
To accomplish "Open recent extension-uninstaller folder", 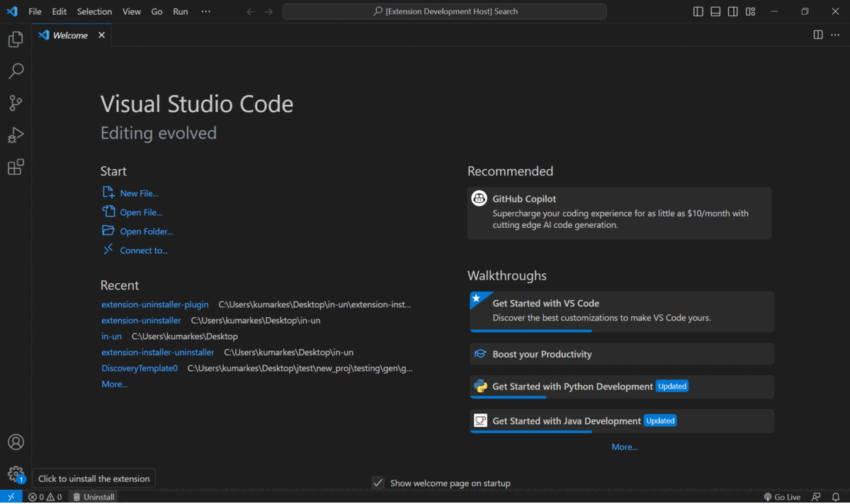I will click(x=141, y=321).
